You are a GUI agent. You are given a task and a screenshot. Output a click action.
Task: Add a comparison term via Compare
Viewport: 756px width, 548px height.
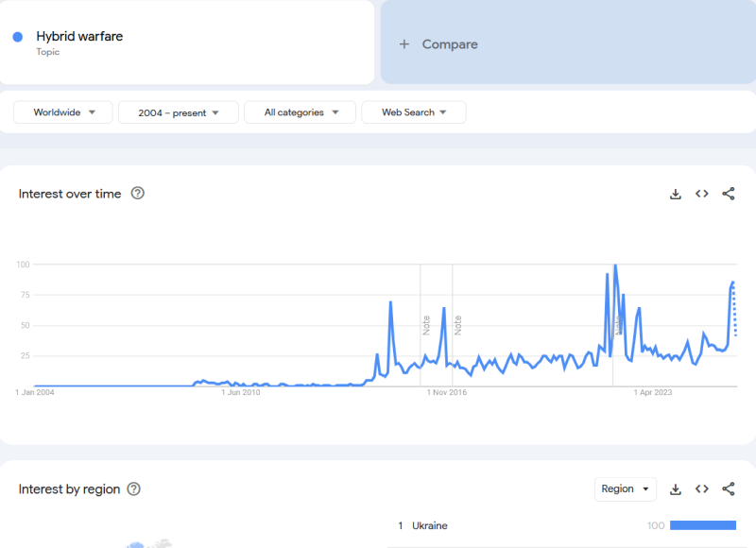[569, 43]
